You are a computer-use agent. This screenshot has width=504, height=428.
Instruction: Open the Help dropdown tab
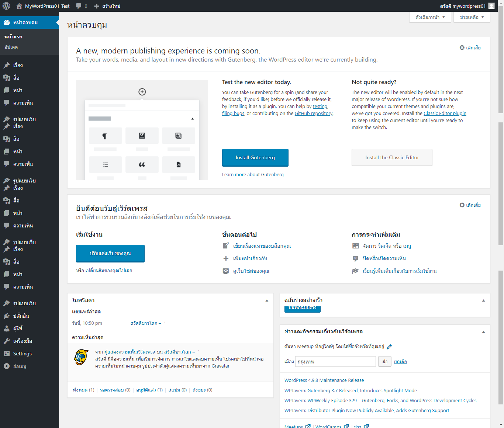pos(472,17)
